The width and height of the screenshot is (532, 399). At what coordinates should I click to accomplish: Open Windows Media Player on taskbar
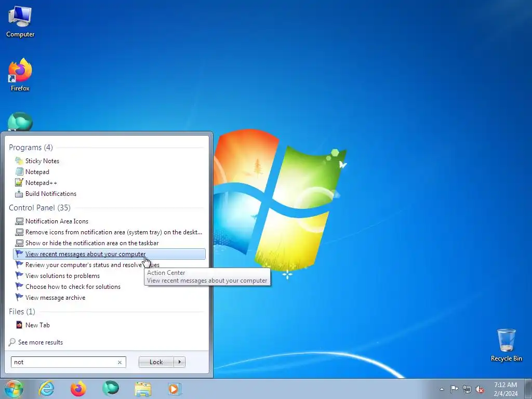coord(175,389)
